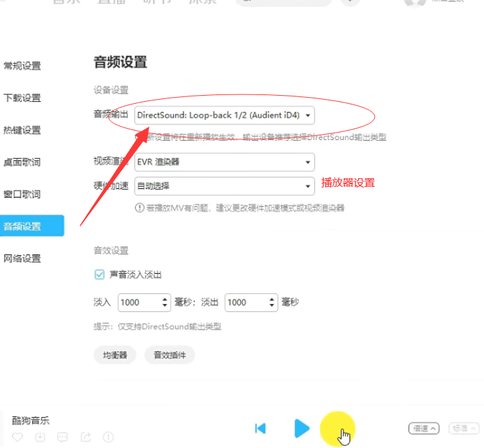Click the 若播放MV有问题 hint text
Screen dimensions: 484x448
click(246, 208)
